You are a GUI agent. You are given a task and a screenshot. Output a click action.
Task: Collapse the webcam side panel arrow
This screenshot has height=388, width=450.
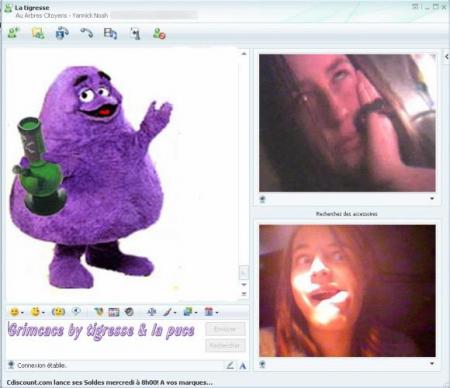(x=446, y=57)
